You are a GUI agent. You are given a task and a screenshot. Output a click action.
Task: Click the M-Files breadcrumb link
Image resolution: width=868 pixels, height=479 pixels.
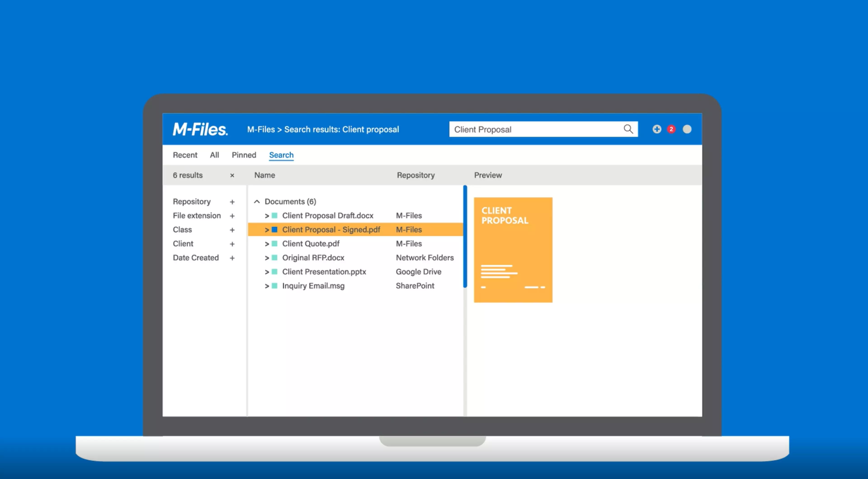point(261,129)
